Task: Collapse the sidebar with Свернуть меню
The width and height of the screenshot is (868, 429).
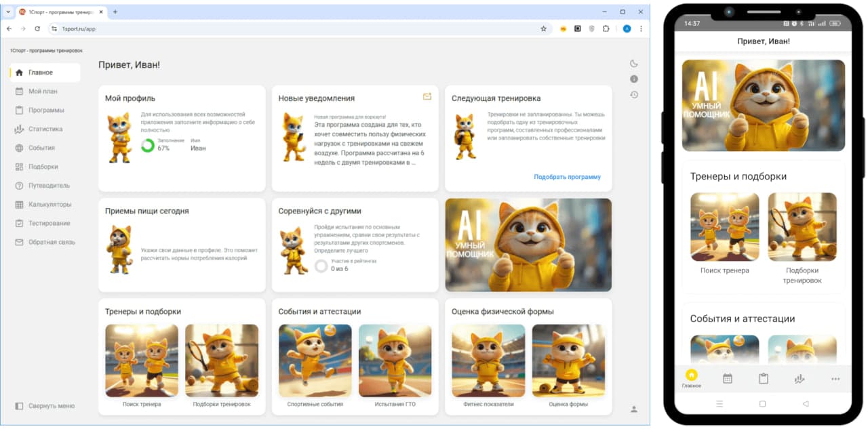Action: click(x=45, y=406)
